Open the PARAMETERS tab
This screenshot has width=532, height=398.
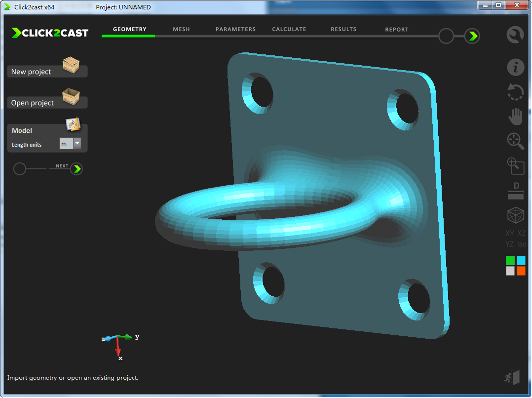[x=235, y=29]
